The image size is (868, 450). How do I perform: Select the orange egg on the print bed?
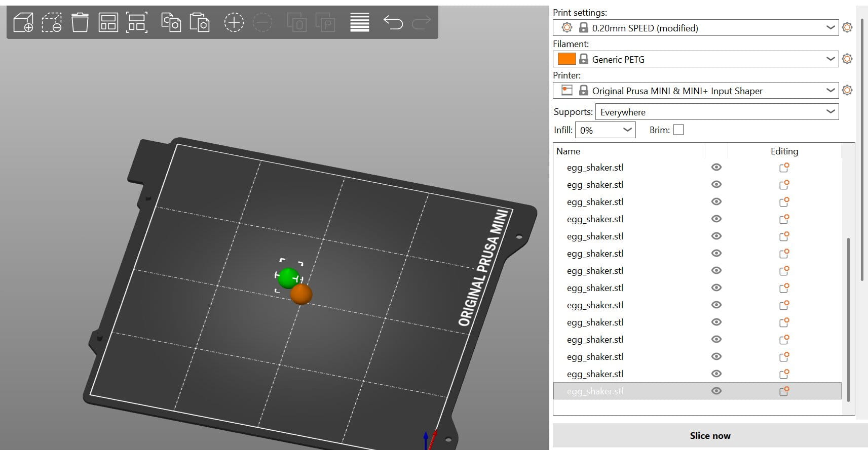click(x=301, y=294)
